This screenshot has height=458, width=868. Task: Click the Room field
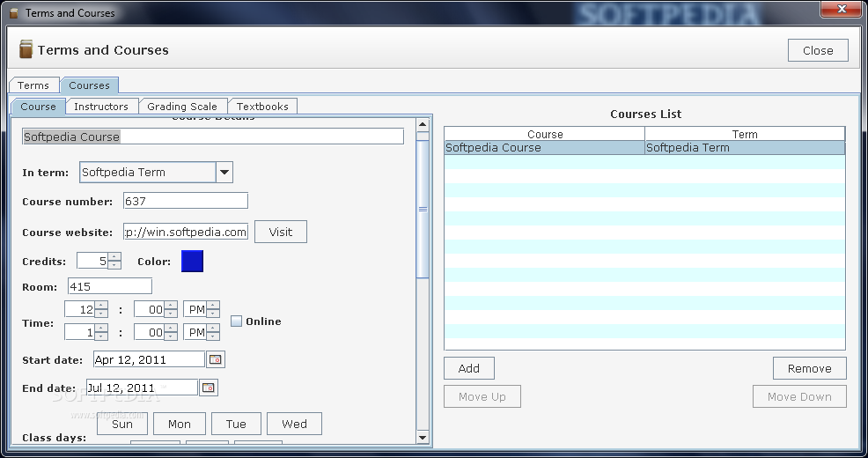point(110,286)
